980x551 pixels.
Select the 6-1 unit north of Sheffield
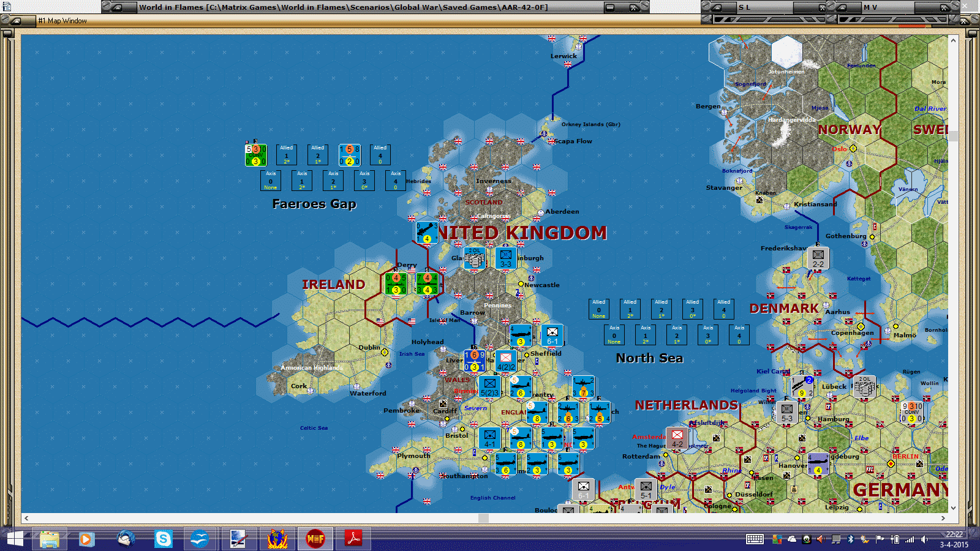coord(552,335)
